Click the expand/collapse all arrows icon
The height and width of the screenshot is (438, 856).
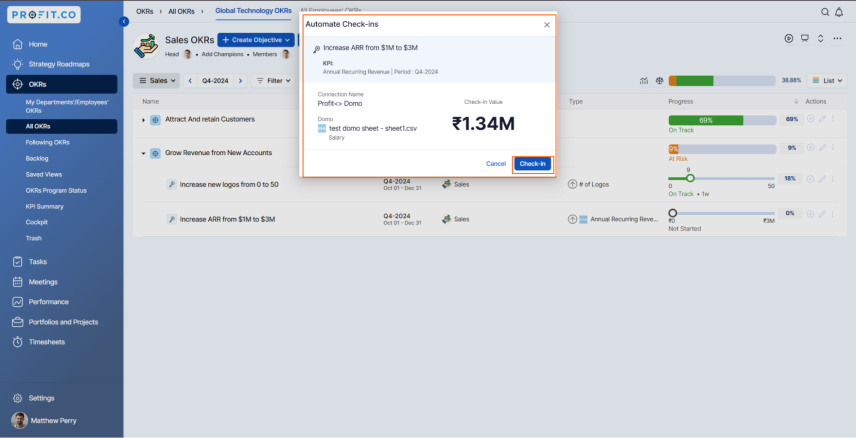click(820, 38)
